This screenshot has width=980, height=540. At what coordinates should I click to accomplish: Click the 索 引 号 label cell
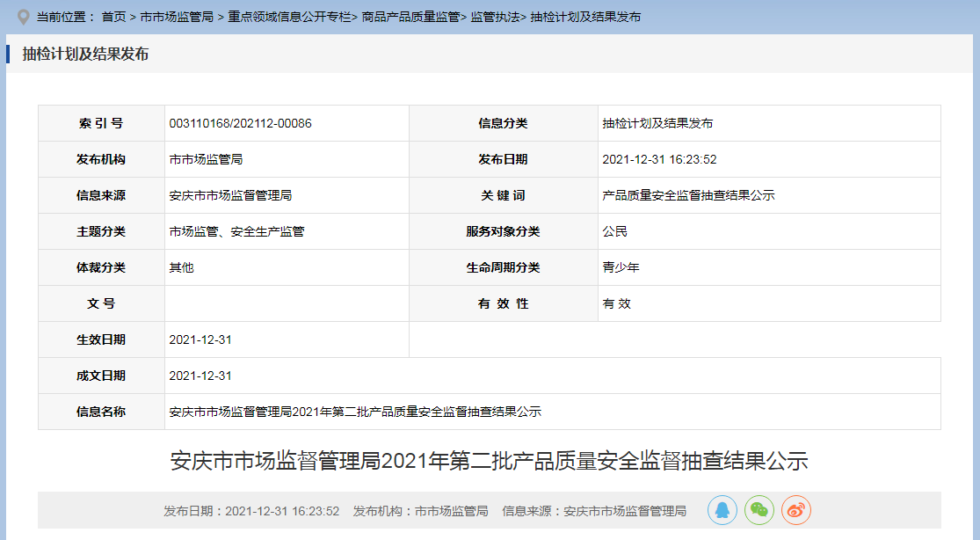click(101, 123)
